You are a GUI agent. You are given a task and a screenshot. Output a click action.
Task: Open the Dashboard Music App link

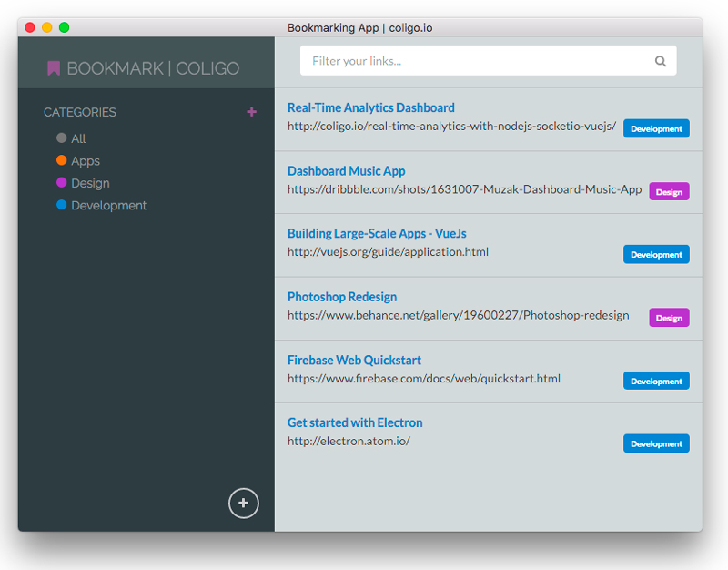pos(346,171)
